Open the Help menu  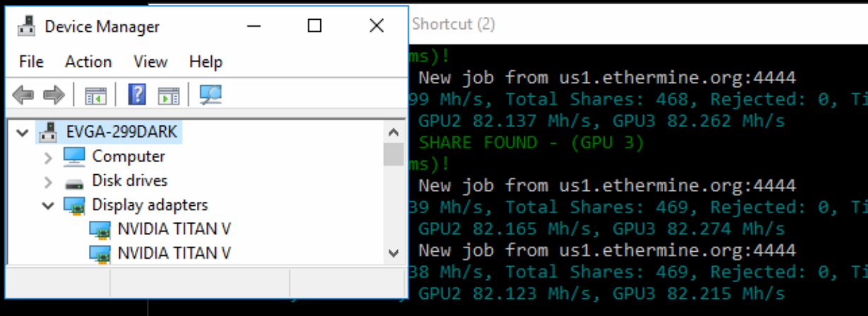pos(206,62)
